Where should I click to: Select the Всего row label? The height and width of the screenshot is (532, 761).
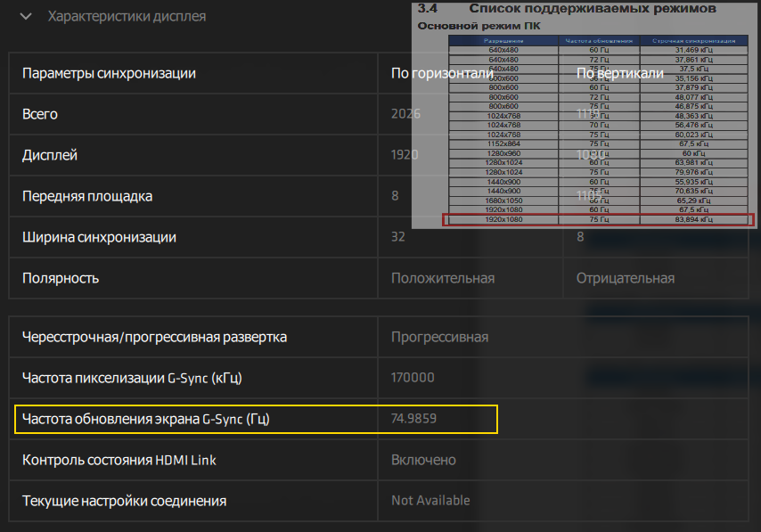pos(40,114)
